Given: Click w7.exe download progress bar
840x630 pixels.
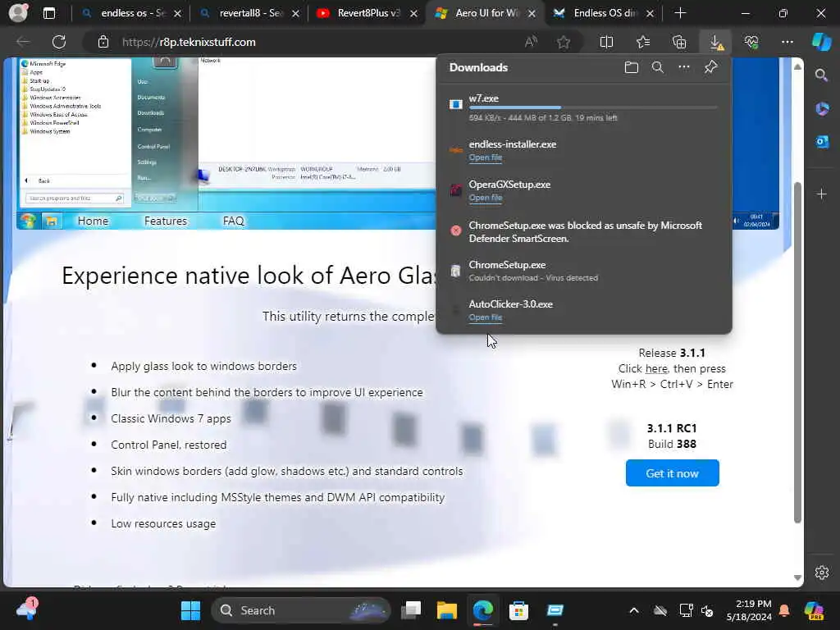Looking at the screenshot, I should click(x=592, y=107).
